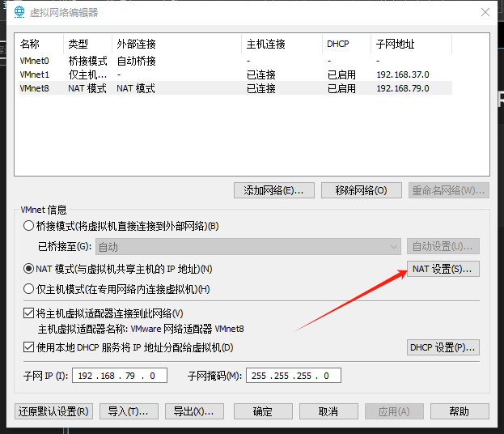The height and width of the screenshot is (434, 504).
Task: Click 已启用 DHCP cell in VMnet8 row
Action: (x=341, y=88)
